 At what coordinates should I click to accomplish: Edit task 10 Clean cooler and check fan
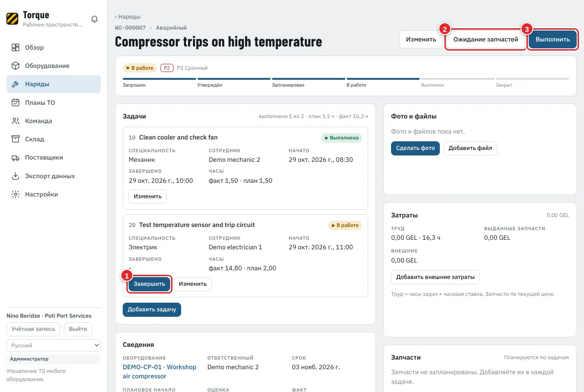[x=147, y=196]
